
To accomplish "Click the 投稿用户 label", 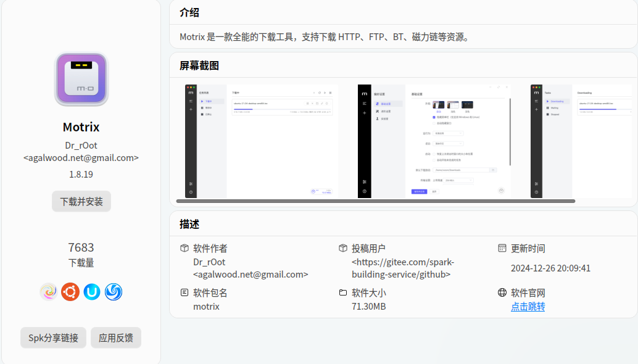I will (x=368, y=249).
